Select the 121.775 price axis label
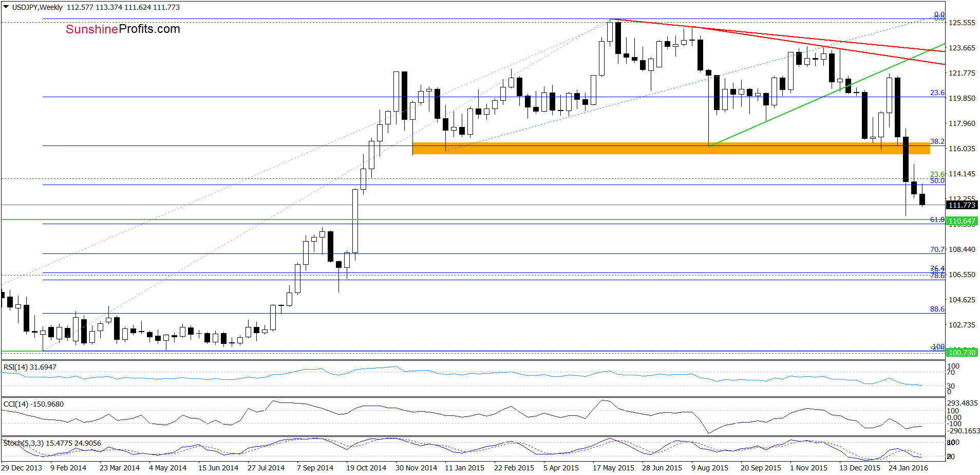This screenshot has height=475, width=980. (x=962, y=73)
